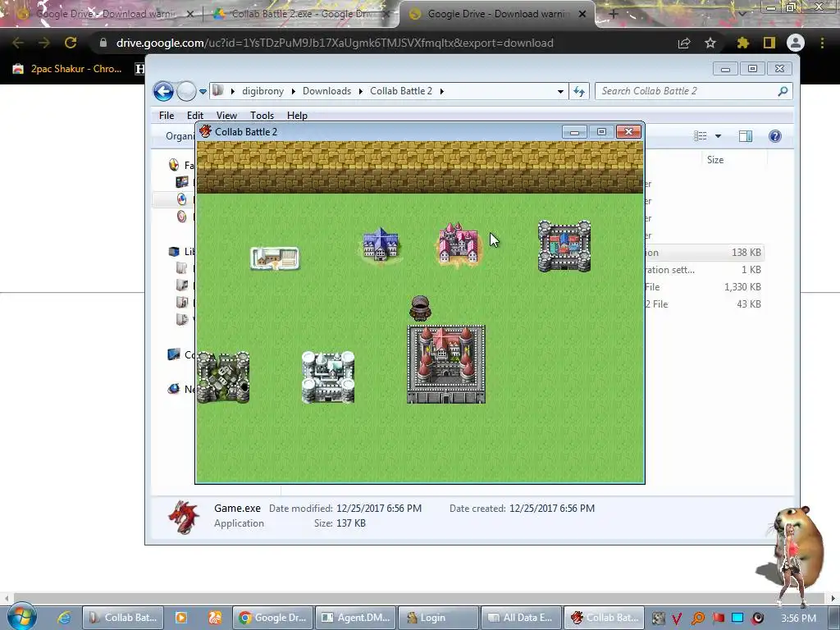Switch to Collab Battle 2.exe Google Drive tab
840x630 pixels.
[x=300, y=14]
